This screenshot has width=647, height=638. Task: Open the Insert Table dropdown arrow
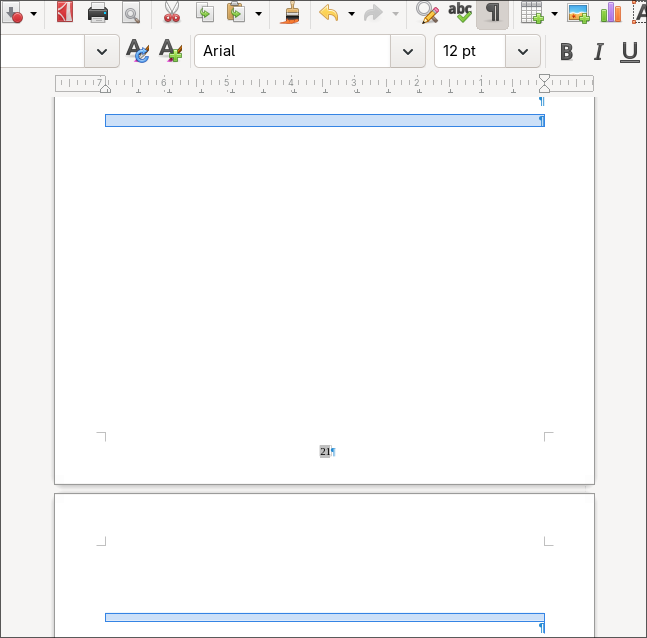(555, 13)
